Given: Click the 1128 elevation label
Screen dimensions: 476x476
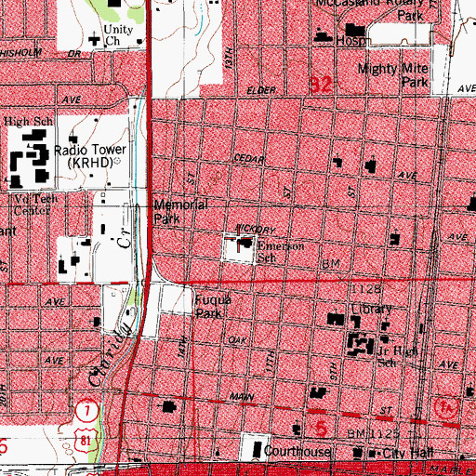Looking at the screenshot, I should 366,289.
